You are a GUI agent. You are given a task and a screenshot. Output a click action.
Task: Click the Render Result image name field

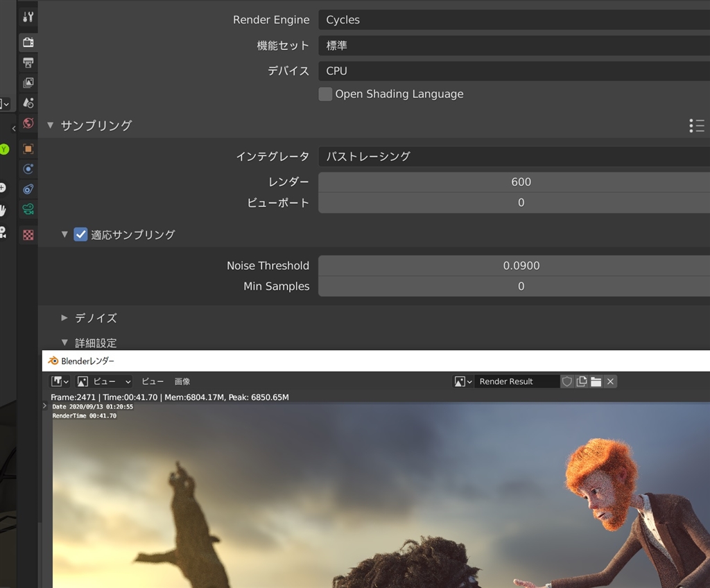click(517, 381)
